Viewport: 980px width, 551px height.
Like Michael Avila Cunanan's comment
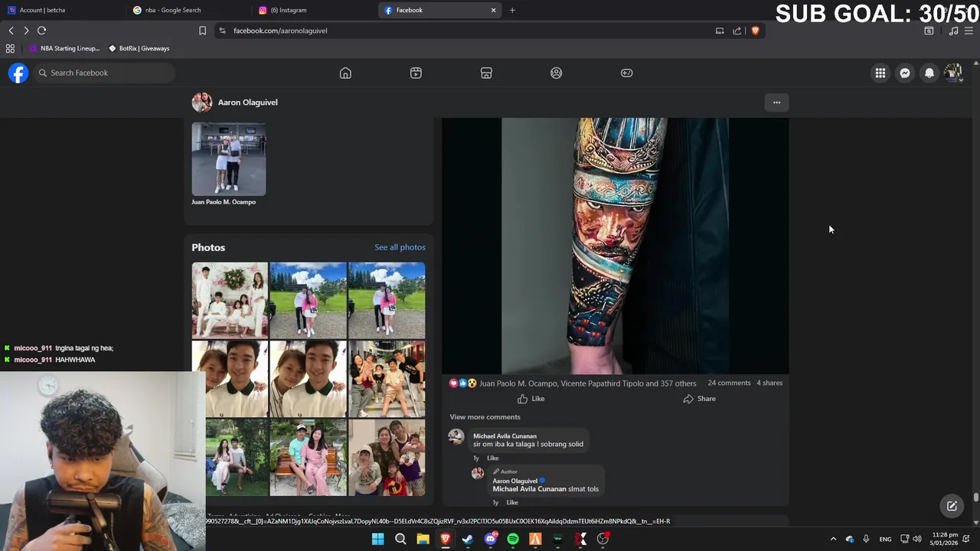[492, 458]
